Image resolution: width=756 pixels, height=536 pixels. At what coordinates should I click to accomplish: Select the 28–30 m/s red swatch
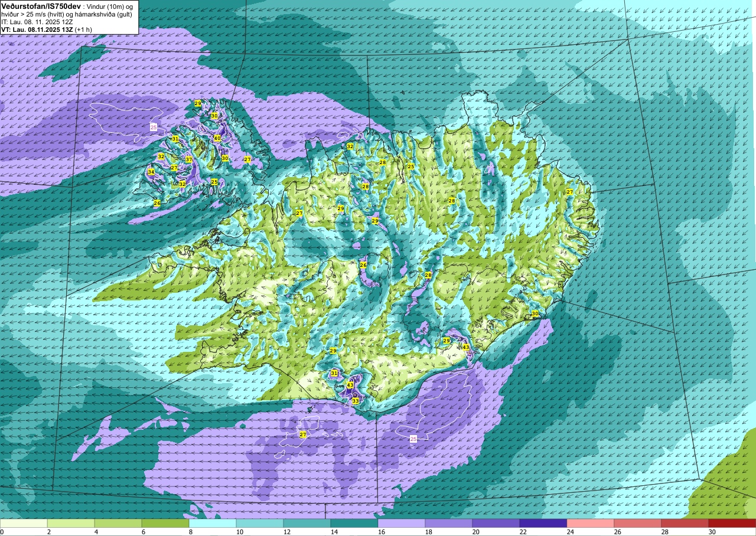tap(685, 523)
